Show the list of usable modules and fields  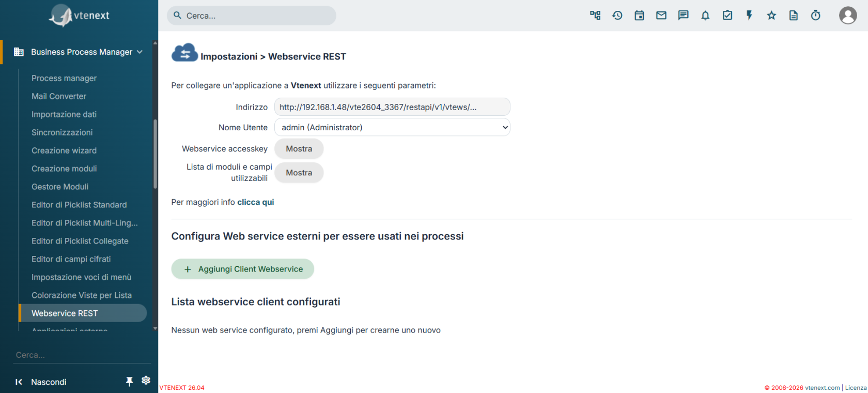coord(299,173)
